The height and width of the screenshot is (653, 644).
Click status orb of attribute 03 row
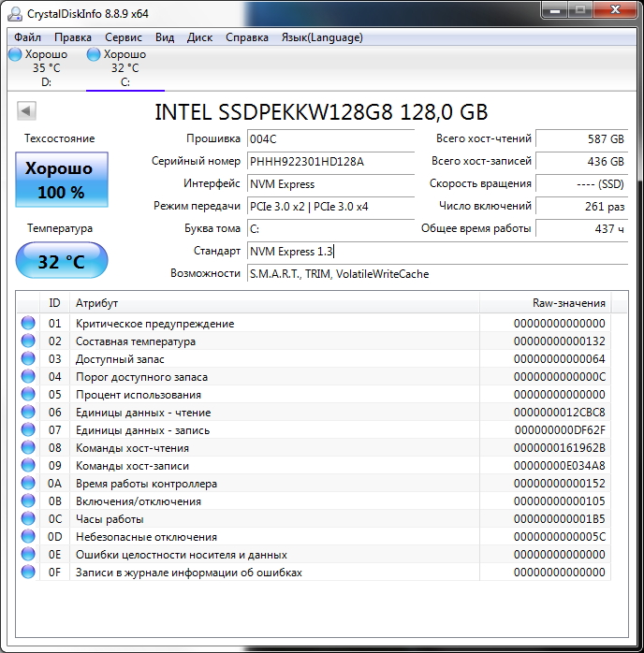28,358
